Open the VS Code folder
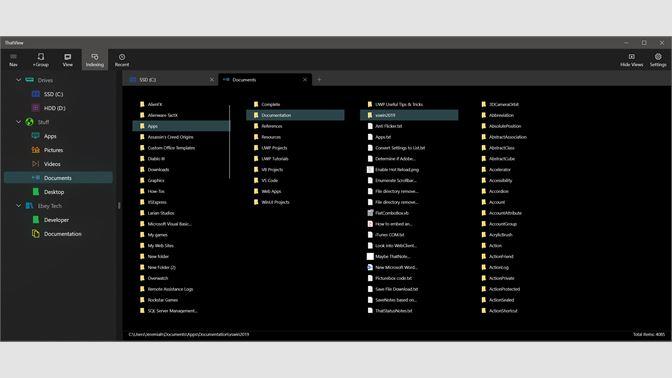Image resolution: width=672 pixels, height=378 pixels. 295,180
